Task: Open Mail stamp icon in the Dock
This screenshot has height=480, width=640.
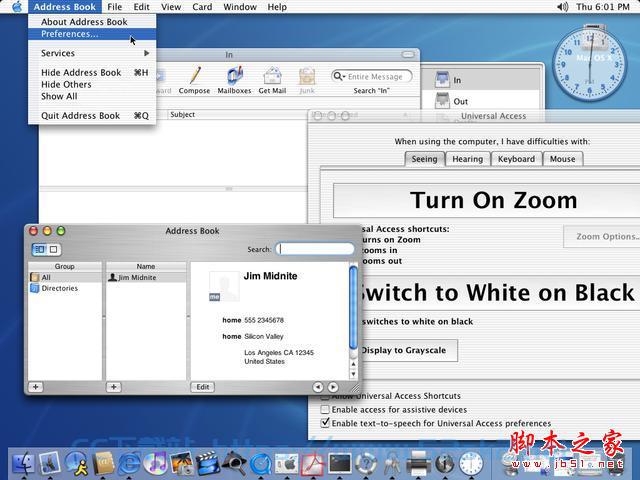Action: [x=50, y=464]
